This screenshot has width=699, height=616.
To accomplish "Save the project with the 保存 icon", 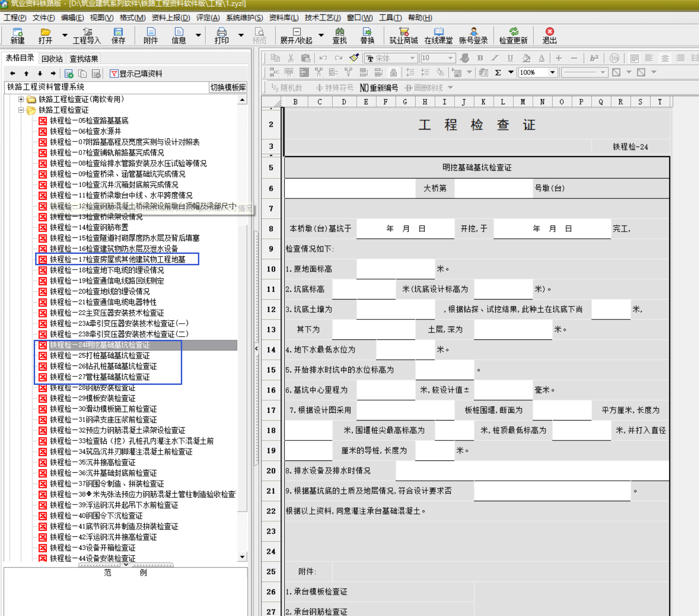I will tap(118, 32).
